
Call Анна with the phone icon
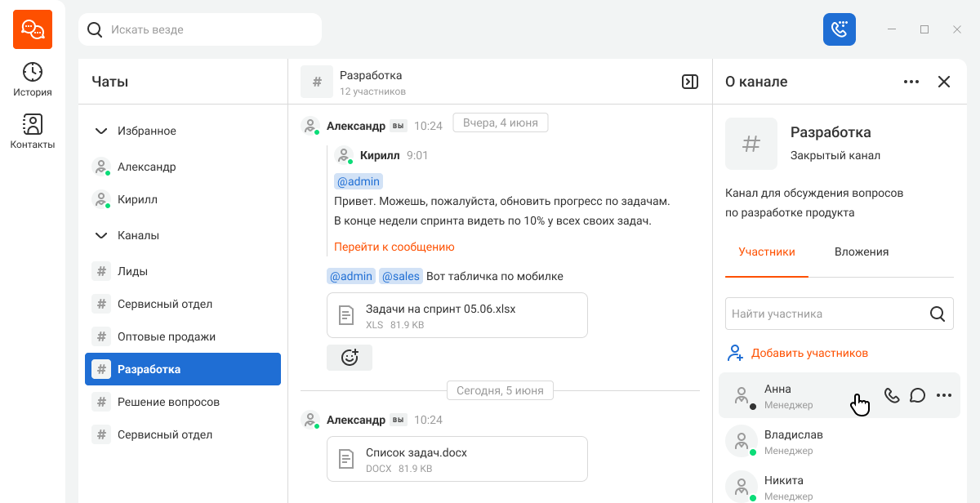coord(892,395)
